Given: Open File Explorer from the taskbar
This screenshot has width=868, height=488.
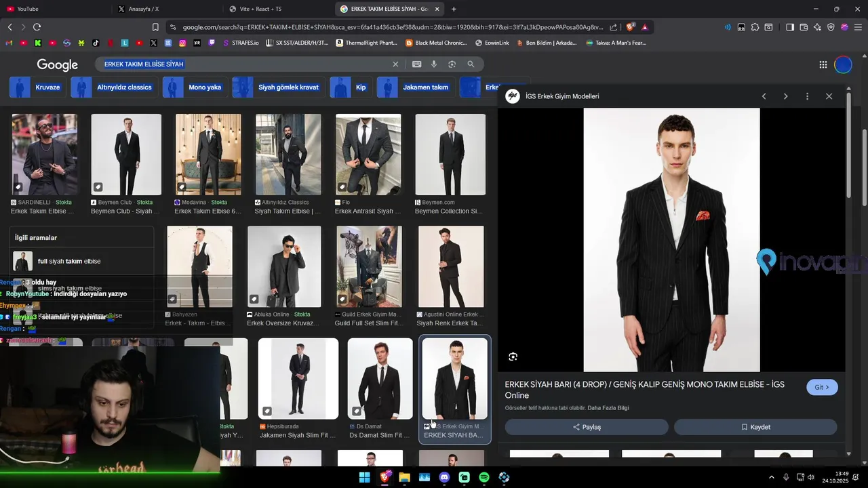Looking at the screenshot, I should pyautogui.click(x=405, y=477).
